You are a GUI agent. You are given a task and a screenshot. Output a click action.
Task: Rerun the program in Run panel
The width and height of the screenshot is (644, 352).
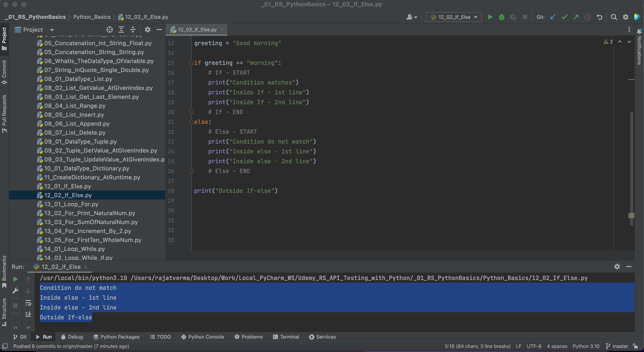pos(15,279)
